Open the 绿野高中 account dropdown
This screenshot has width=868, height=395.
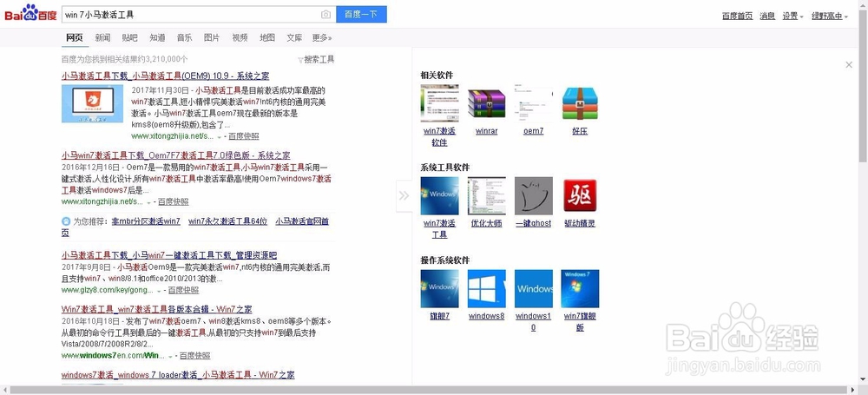[x=829, y=16]
